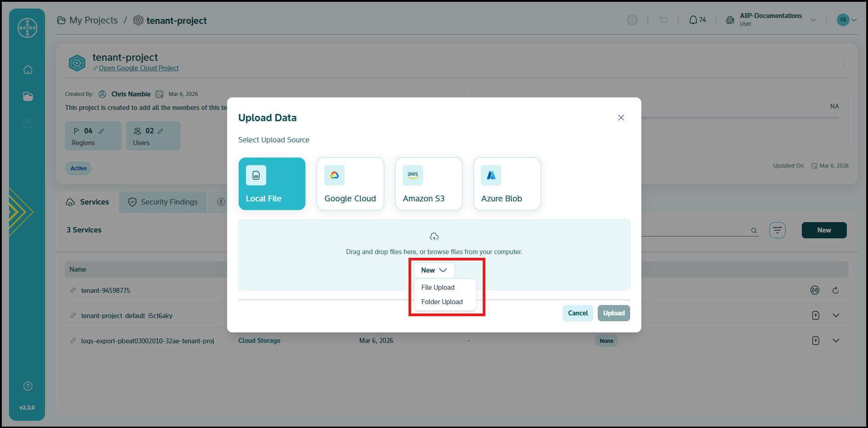Select Amazon S3 upload source

[428, 184]
